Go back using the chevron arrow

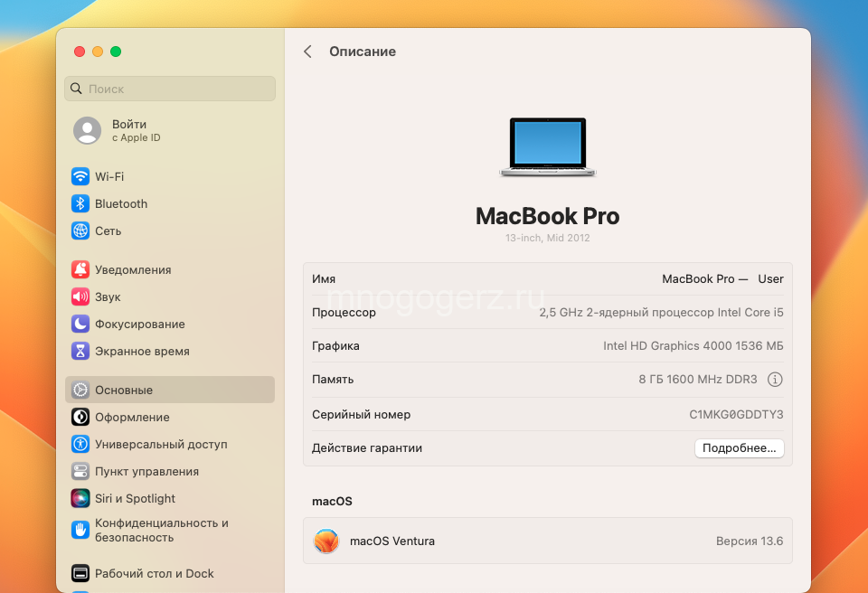point(307,52)
